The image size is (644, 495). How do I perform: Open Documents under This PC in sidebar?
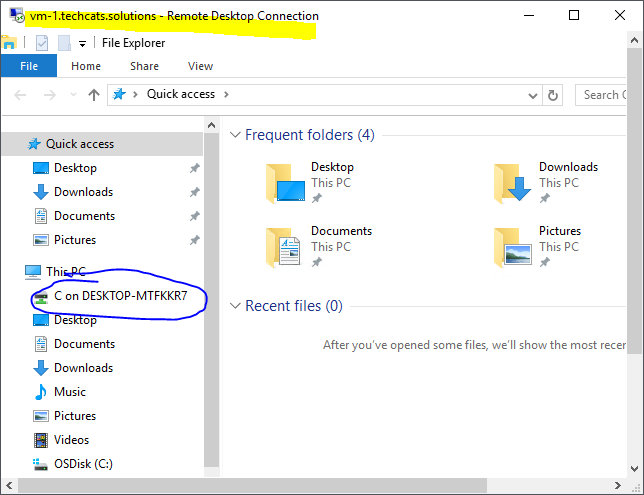pyautogui.click(x=84, y=344)
